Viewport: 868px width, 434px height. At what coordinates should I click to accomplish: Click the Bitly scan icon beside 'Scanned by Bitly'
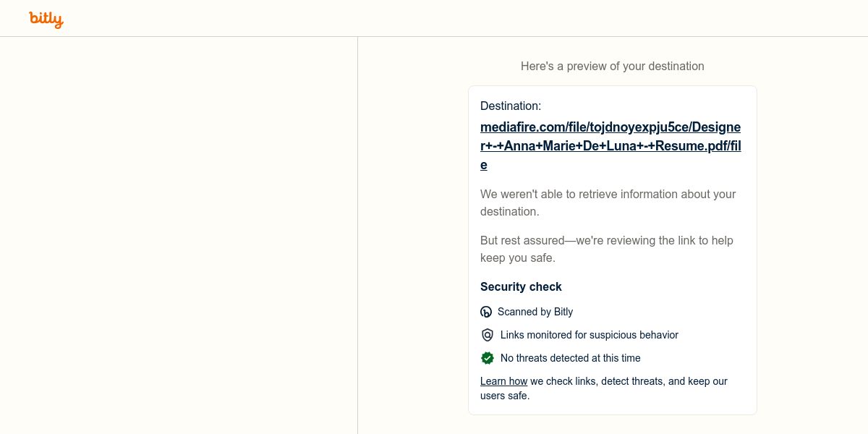[x=486, y=312]
